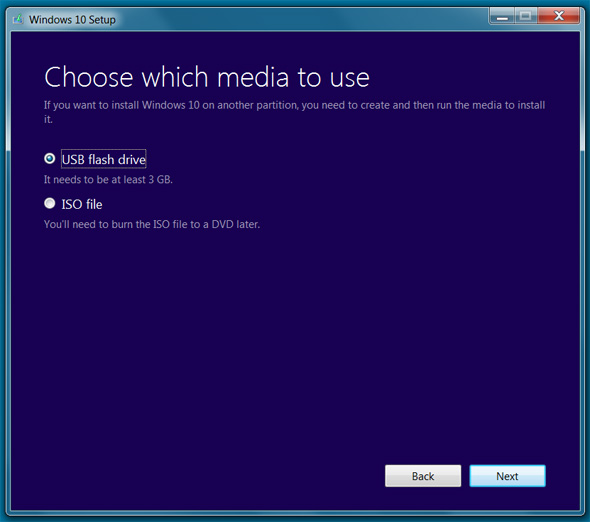Minimize the Windows 10 Setup window
This screenshot has height=522, width=590.
[x=502, y=16]
